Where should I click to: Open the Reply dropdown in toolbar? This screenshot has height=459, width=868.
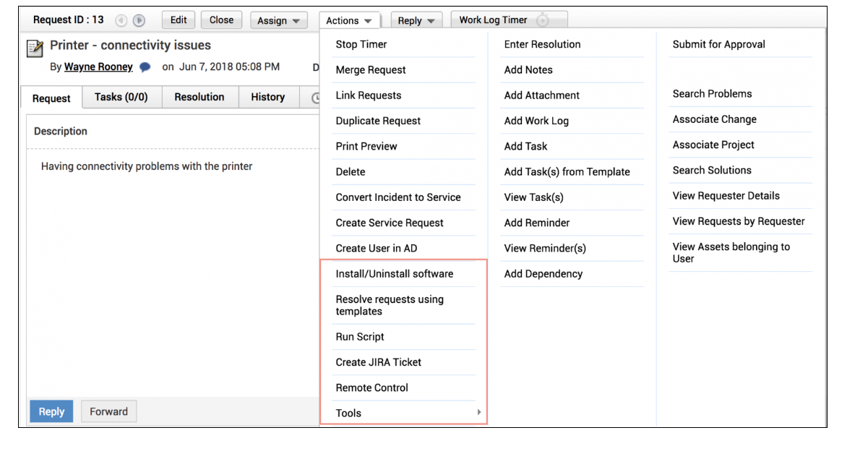point(416,21)
